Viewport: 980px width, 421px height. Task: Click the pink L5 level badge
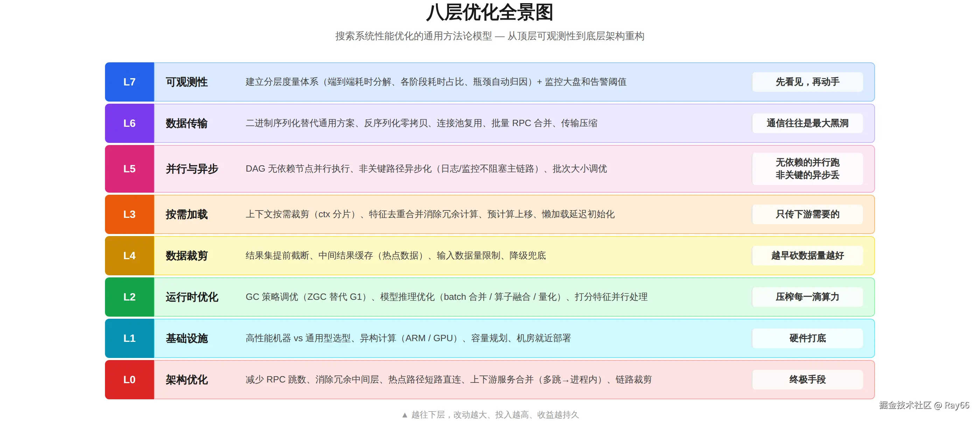[129, 168]
